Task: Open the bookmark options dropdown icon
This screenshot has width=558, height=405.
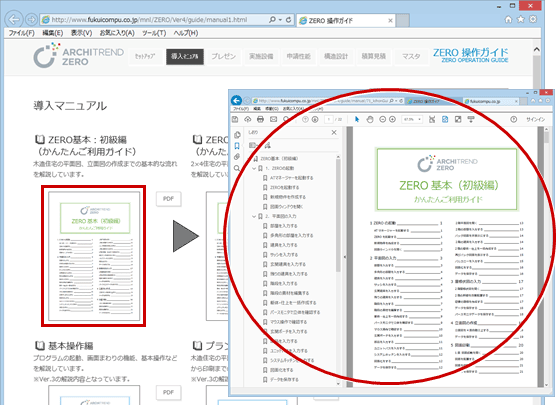Action: (253, 145)
